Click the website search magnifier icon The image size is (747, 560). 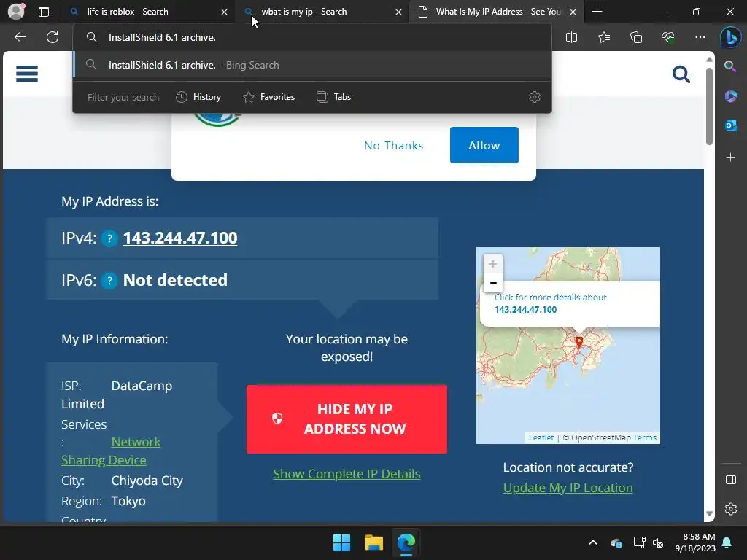pos(681,74)
